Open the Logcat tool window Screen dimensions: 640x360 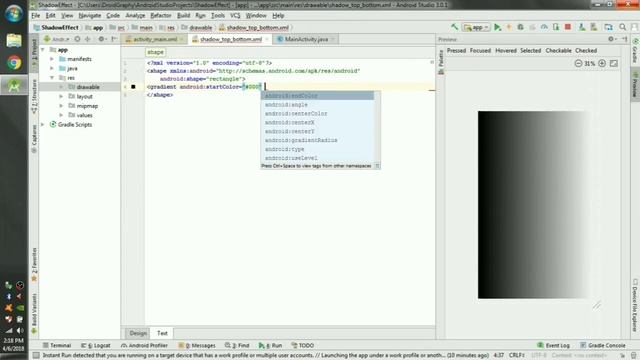96,345
